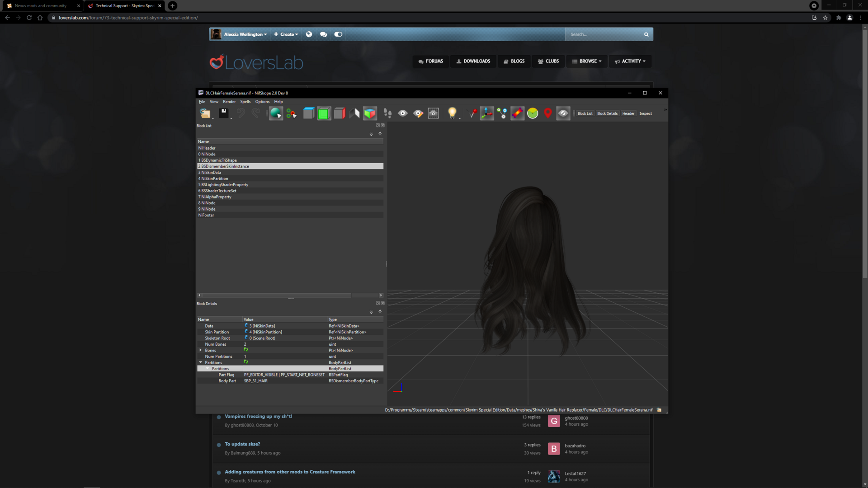
Task: Click refresh icon in Bones row
Action: click(x=246, y=350)
